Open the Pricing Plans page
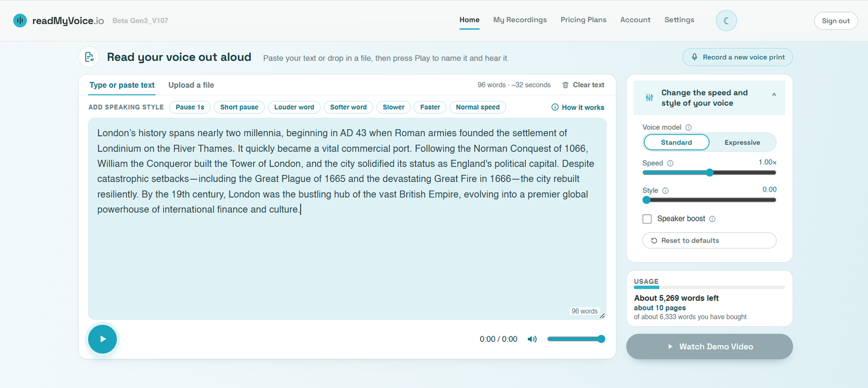This screenshot has height=388, width=868. click(583, 20)
